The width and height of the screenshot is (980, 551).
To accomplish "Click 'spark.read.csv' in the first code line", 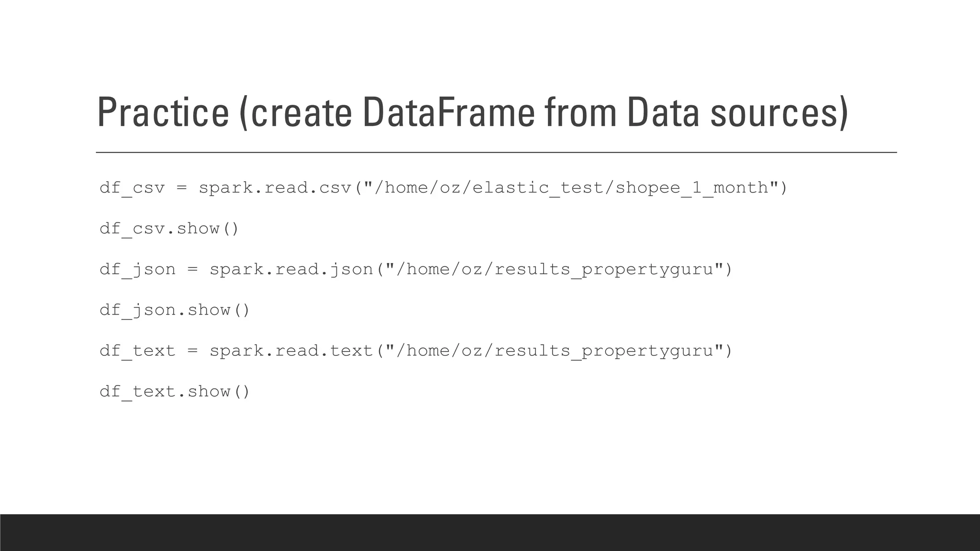I will 275,188.
